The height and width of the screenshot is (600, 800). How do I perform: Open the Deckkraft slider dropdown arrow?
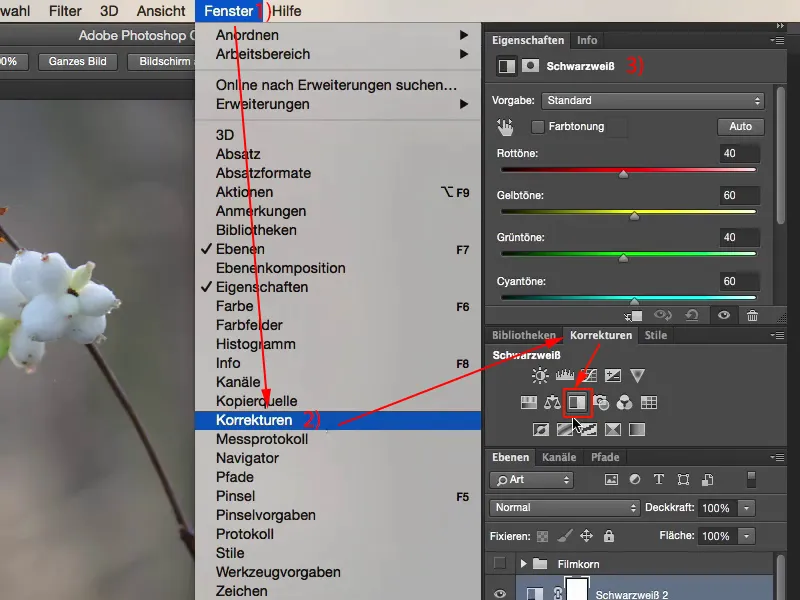click(746, 508)
